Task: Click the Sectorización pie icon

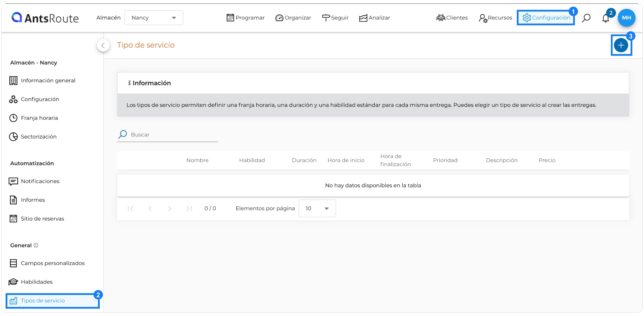Action: tap(13, 137)
